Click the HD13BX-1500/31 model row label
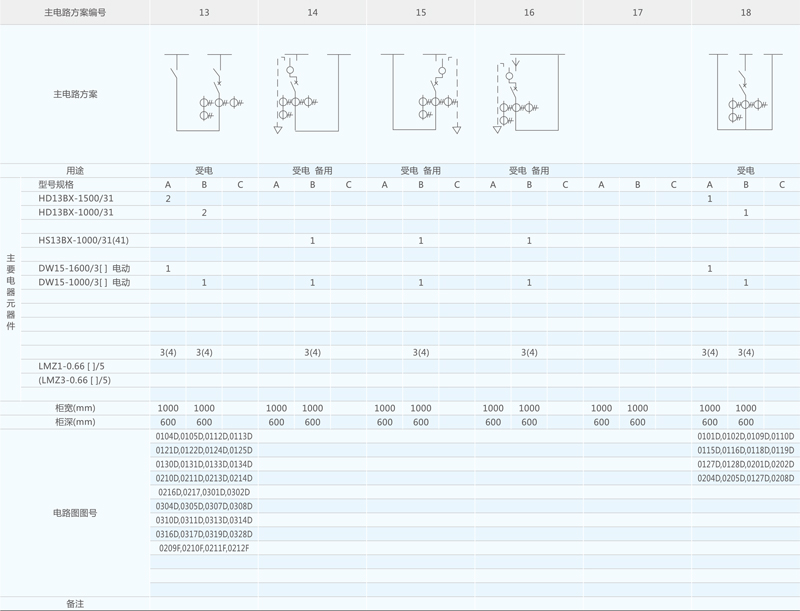 pos(76,198)
